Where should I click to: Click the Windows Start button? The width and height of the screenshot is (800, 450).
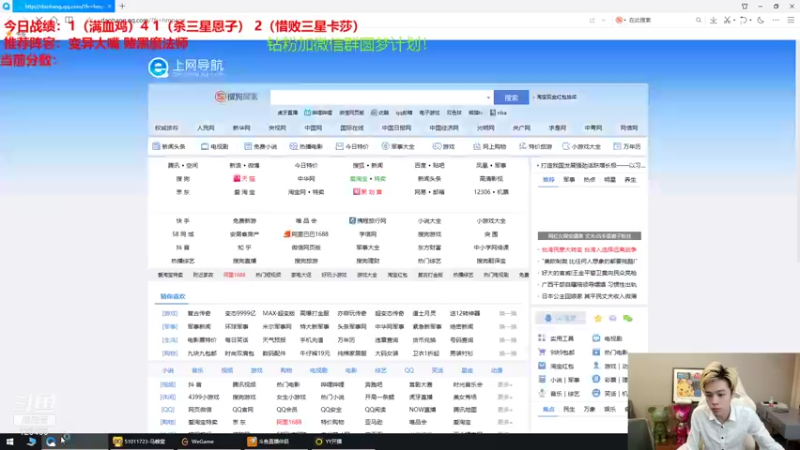click(x=10, y=442)
